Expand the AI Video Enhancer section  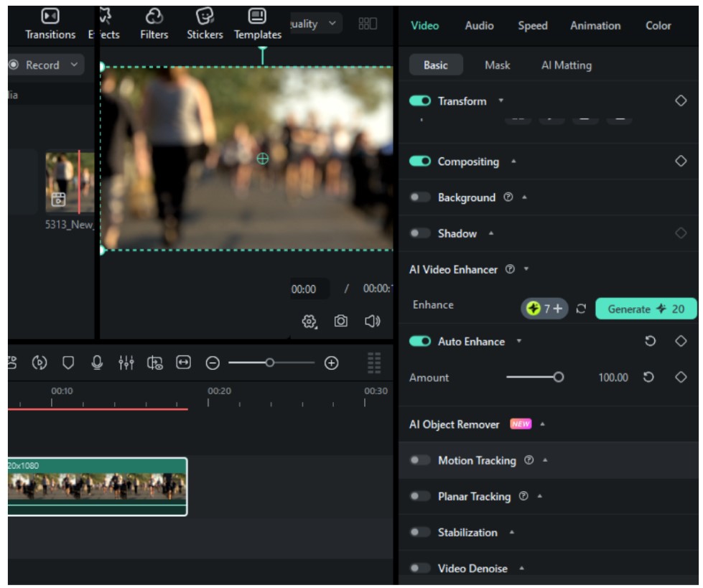point(527,270)
